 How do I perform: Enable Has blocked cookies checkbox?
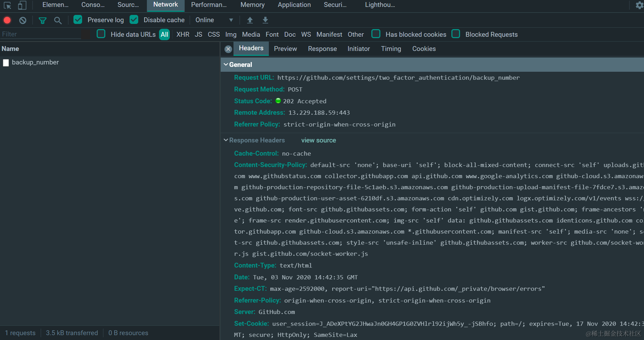(x=376, y=34)
